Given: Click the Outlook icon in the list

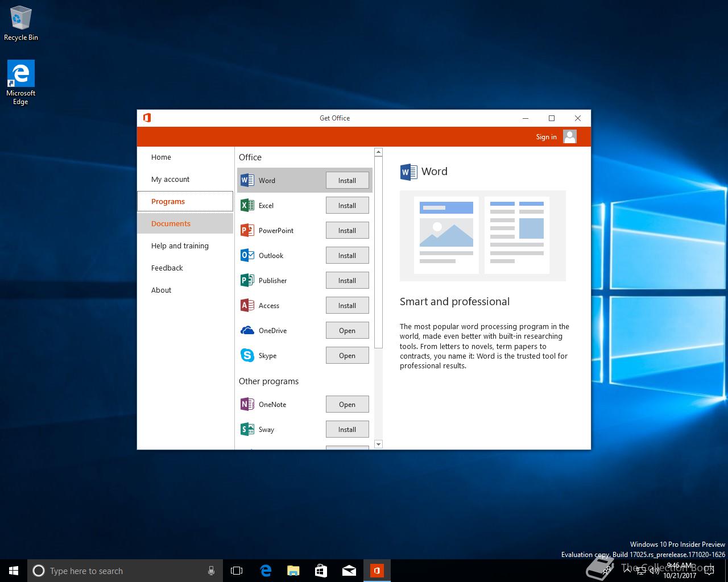Looking at the screenshot, I should (247, 255).
